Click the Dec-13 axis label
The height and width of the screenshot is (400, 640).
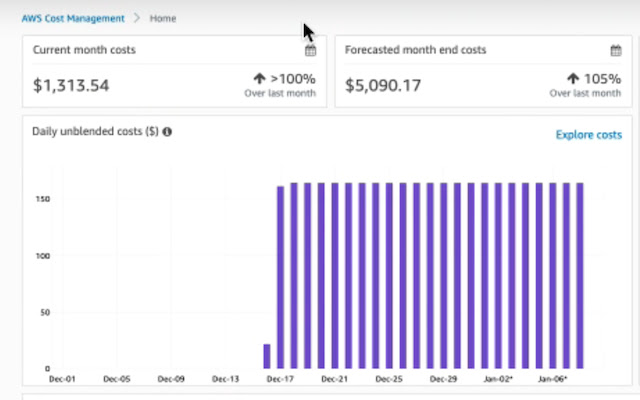click(x=225, y=379)
